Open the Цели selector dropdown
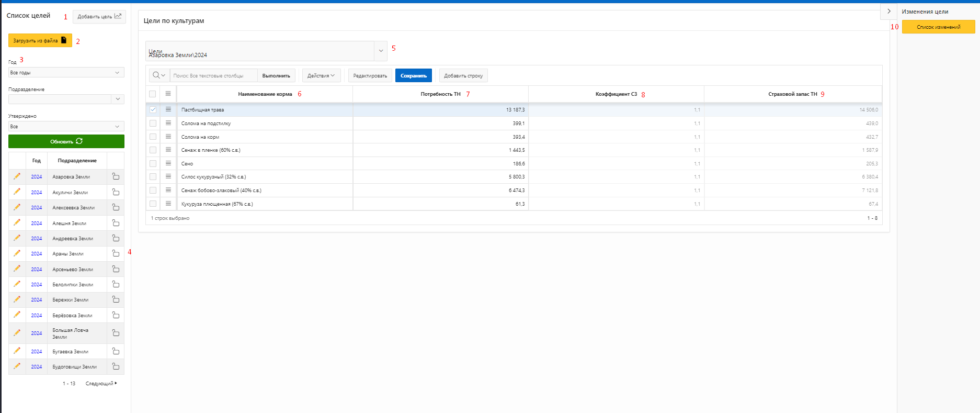Image resolution: width=980 pixels, height=413 pixels. pos(381,51)
